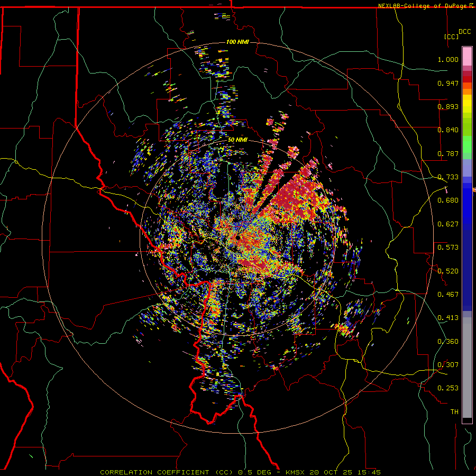Select the 0.360 legend value
Image resolution: width=476 pixels, height=476 pixels.
click(x=448, y=341)
